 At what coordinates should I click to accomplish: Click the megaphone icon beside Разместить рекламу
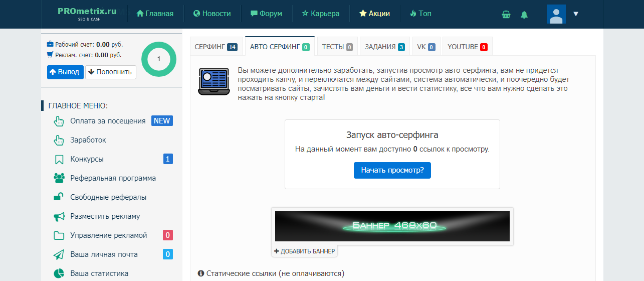tap(59, 216)
